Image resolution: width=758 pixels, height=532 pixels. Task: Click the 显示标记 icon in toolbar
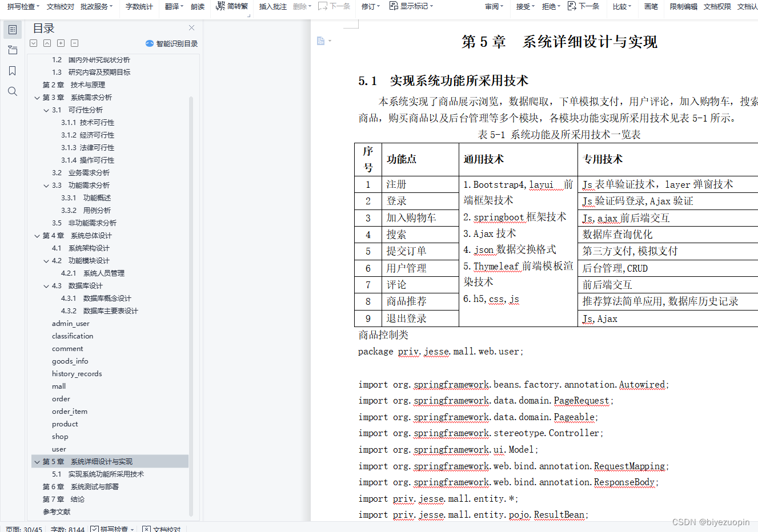pyautogui.click(x=394, y=6)
